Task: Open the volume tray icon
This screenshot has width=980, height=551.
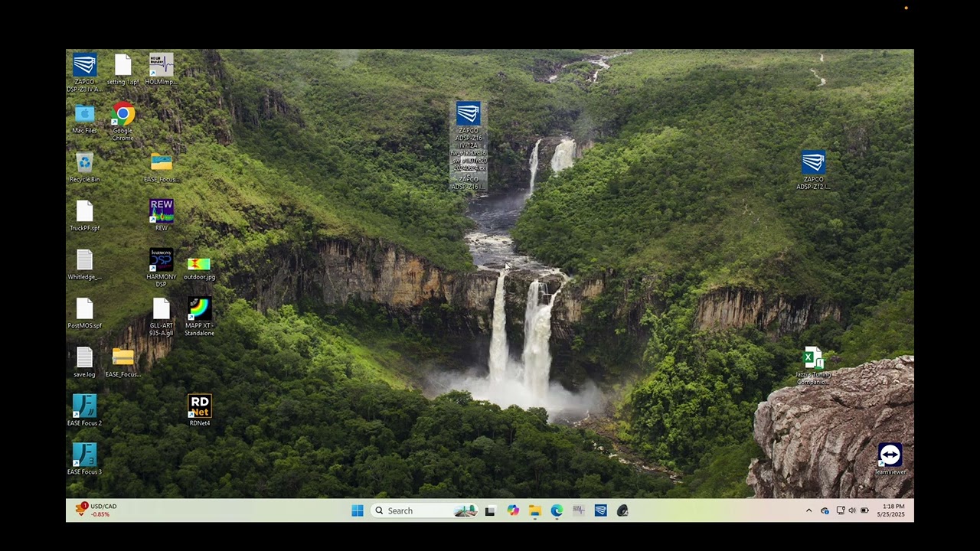Action: (852, 510)
